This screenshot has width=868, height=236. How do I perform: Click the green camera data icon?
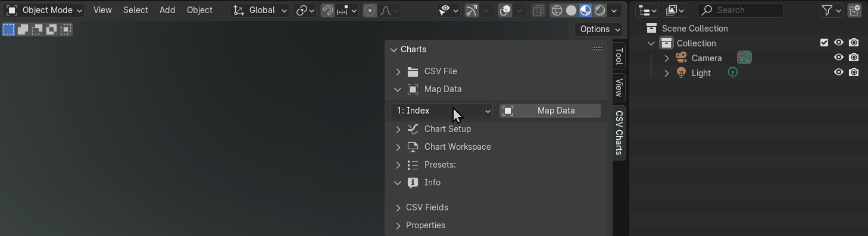tap(744, 58)
